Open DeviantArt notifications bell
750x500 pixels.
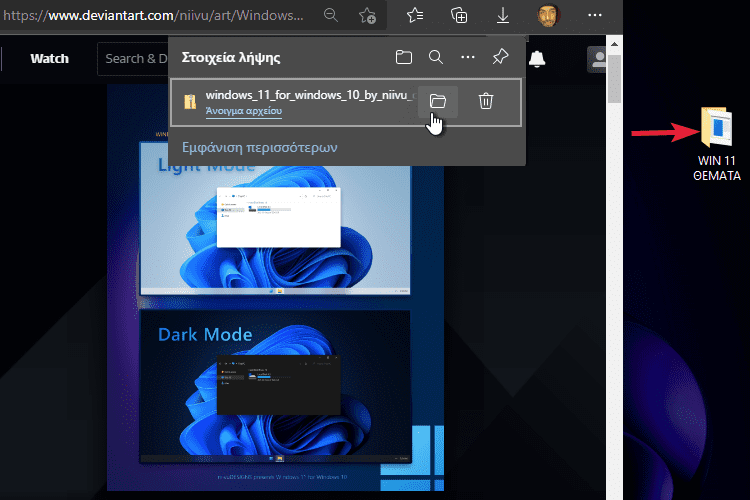tap(537, 59)
